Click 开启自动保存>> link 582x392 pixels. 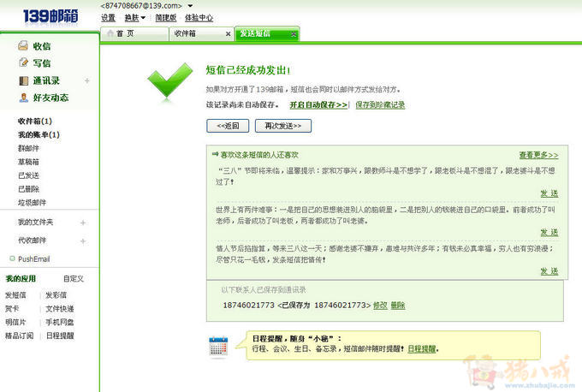point(318,104)
